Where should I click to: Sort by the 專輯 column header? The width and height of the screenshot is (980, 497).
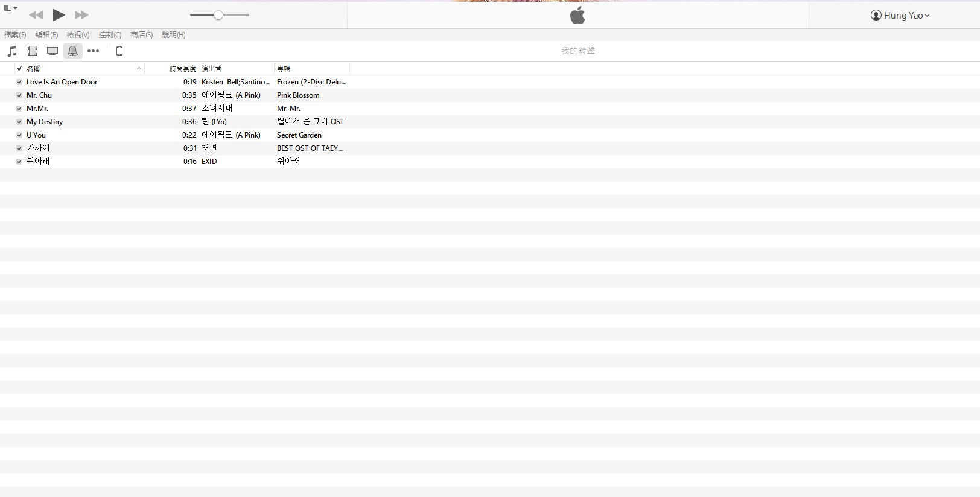click(x=284, y=69)
